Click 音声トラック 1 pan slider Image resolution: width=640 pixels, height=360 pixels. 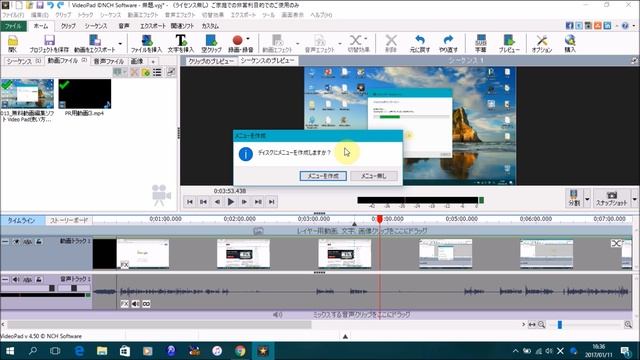pos(74,288)
